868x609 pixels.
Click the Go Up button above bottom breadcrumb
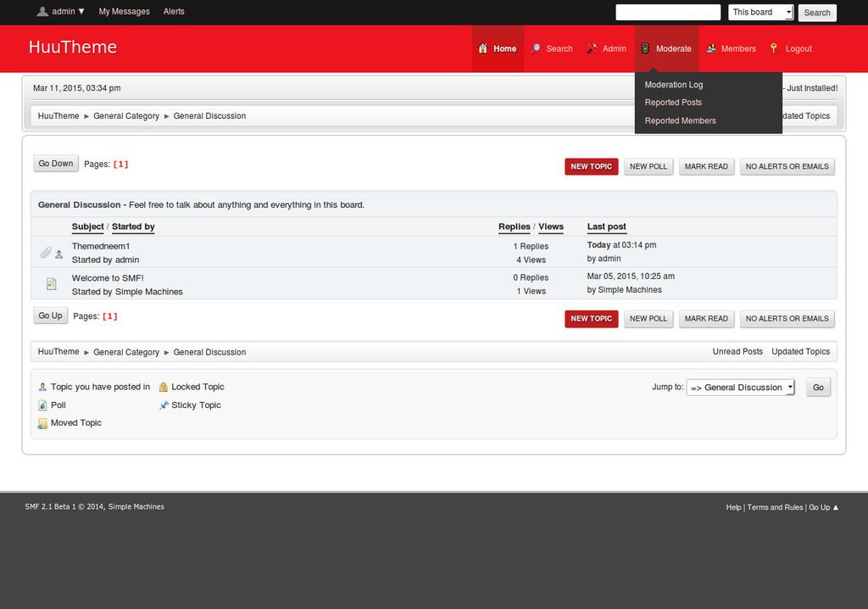click(50, 316)
